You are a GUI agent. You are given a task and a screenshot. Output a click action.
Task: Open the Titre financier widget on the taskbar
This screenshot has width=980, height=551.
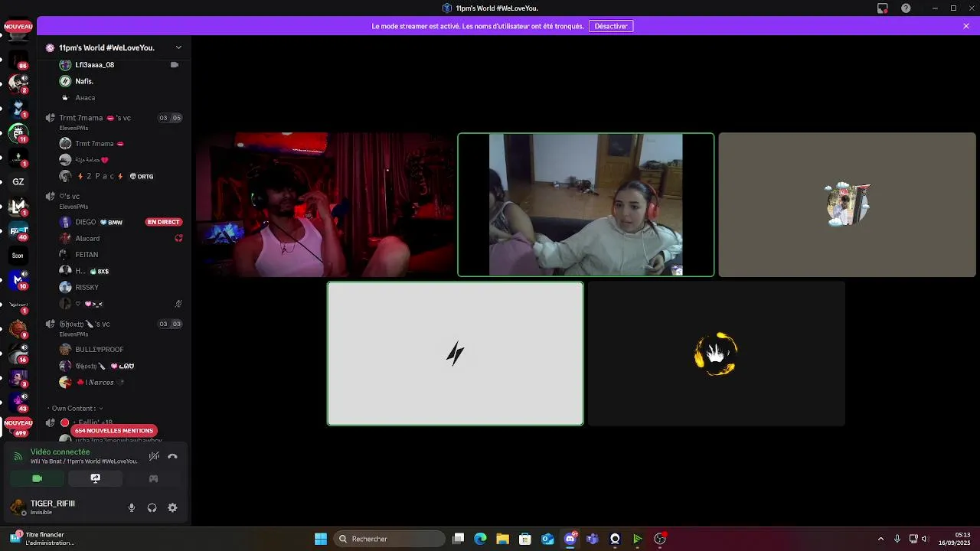click(43, 539)
